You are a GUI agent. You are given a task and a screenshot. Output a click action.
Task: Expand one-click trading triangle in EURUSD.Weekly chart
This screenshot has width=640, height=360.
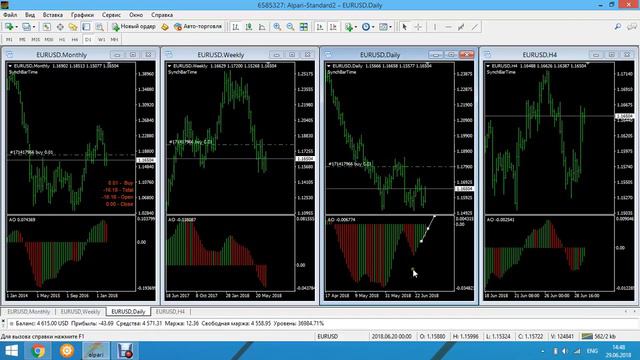169,66
